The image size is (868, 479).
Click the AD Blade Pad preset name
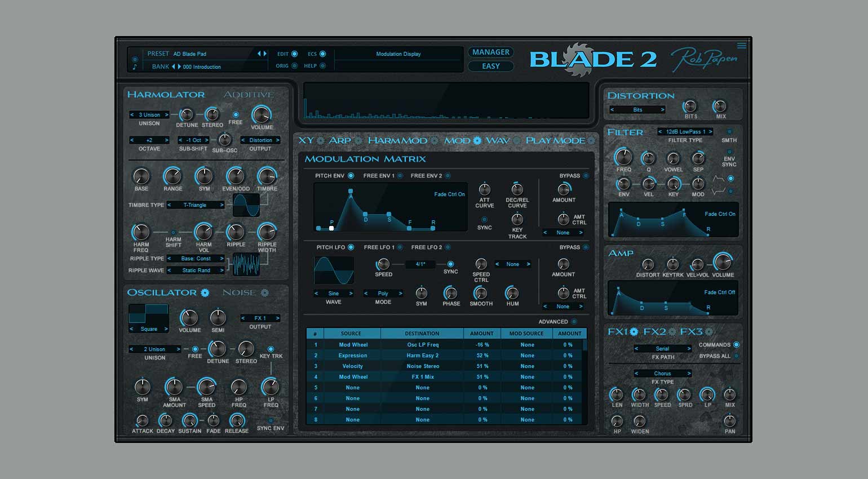click(x=190, y=54)
